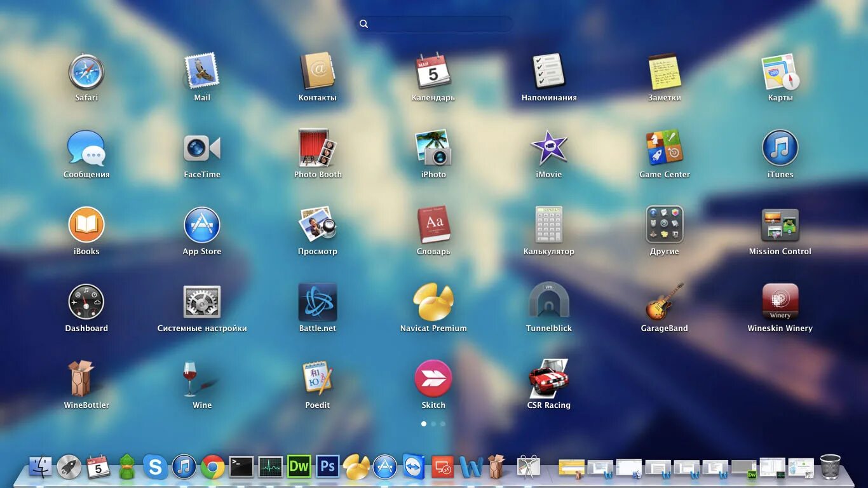
Task: Open the Заметки notes app
Action: tap(665, 72)
